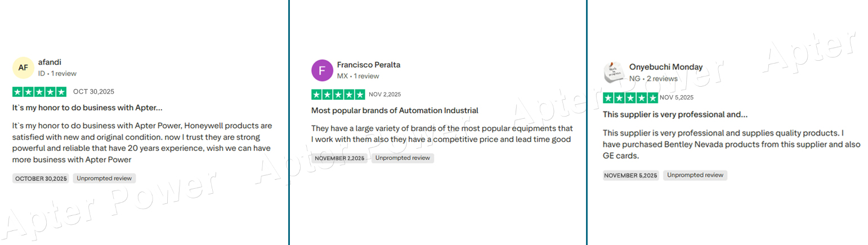Click the OCTOBER 30,2025 date tag
The width and height of the screenshot is (868, 245).
click(x=41, y=179)
